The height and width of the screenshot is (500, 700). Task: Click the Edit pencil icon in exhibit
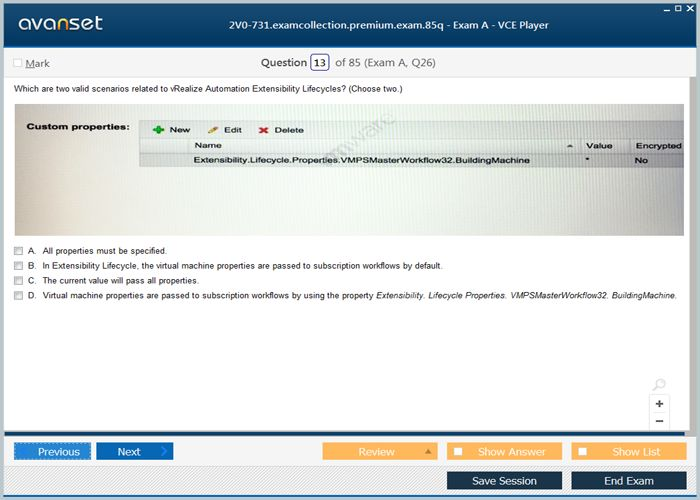[212, 130]
